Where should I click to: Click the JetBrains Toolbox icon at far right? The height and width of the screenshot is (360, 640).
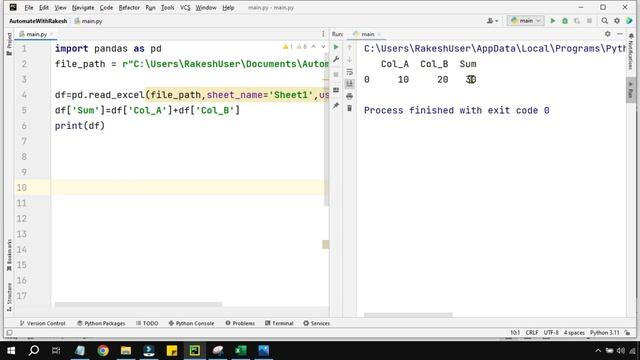pos(629,21)
